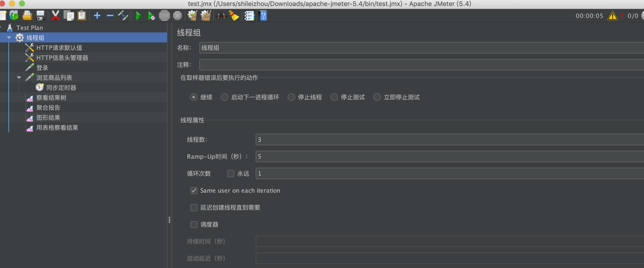Select the 立即停止测试 radio button
The height and width of the screenshot is (268, 644).
(x=377, y=97)
